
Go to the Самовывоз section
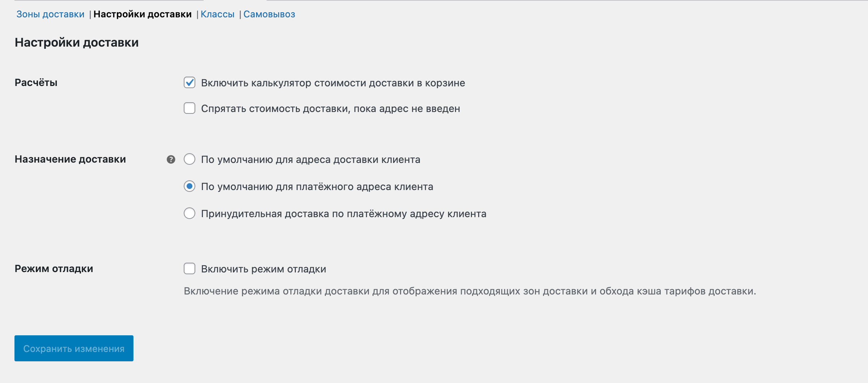click(x=269, y=14)
